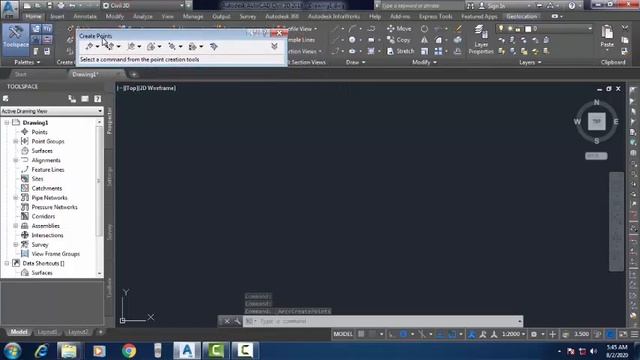Select the Stretch tool in Modify panel

click(400, 51)
